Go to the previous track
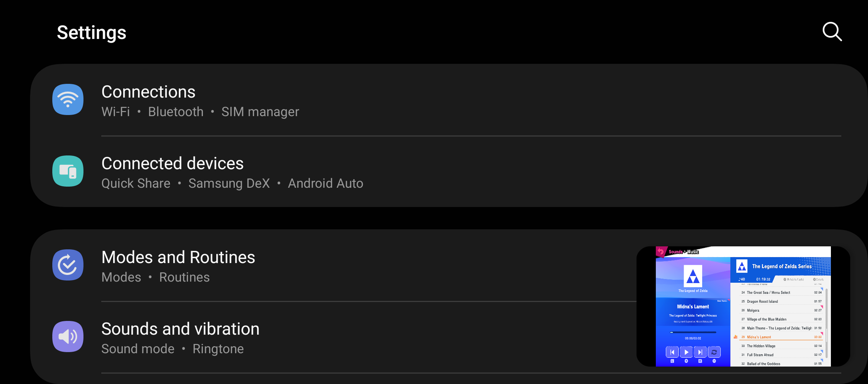 click(x=672, y=352)
